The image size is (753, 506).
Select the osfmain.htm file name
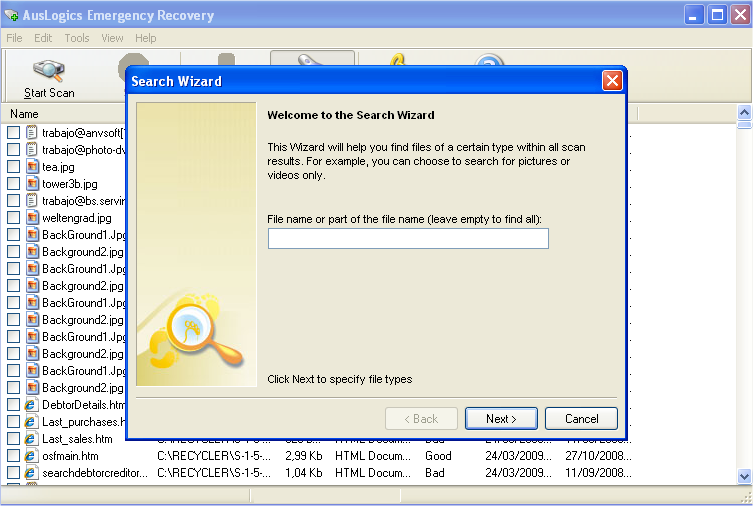coord(70,456)
